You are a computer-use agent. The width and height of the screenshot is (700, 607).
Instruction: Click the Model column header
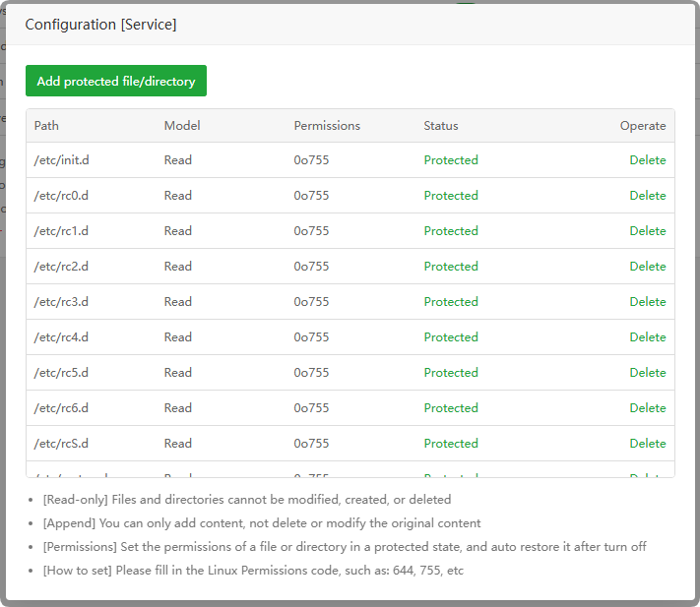point(182,126)
